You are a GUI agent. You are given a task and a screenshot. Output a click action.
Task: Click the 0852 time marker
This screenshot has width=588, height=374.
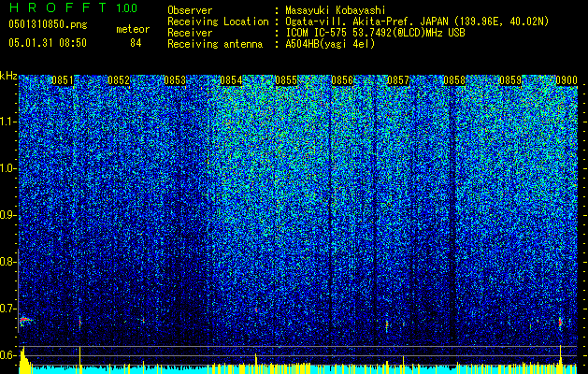[119, 80]
